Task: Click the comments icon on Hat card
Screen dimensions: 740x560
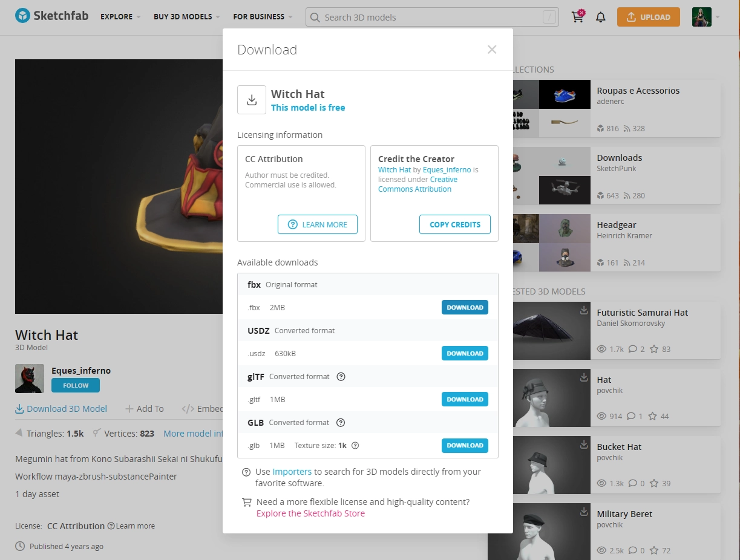Action: 631,416
